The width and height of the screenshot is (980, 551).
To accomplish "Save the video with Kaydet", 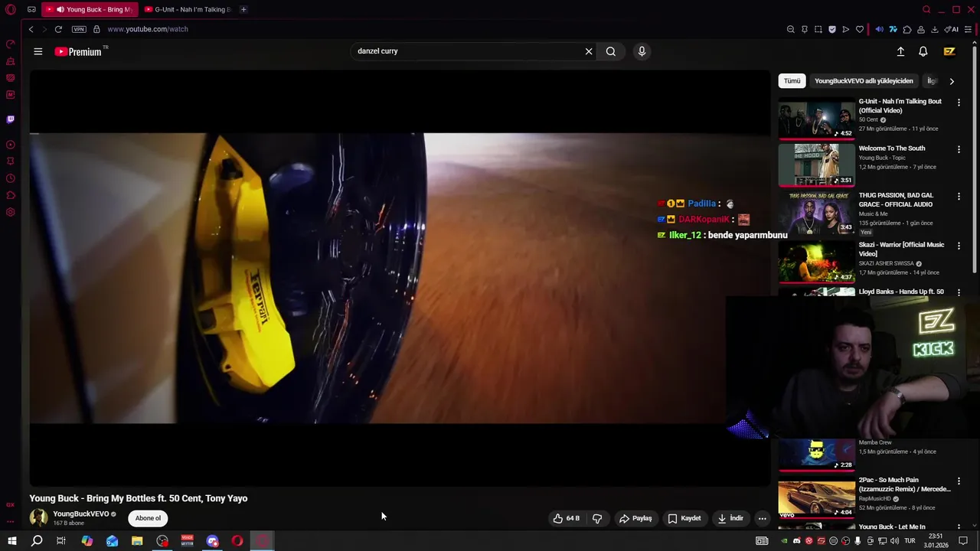I will [x=684, y=518].
